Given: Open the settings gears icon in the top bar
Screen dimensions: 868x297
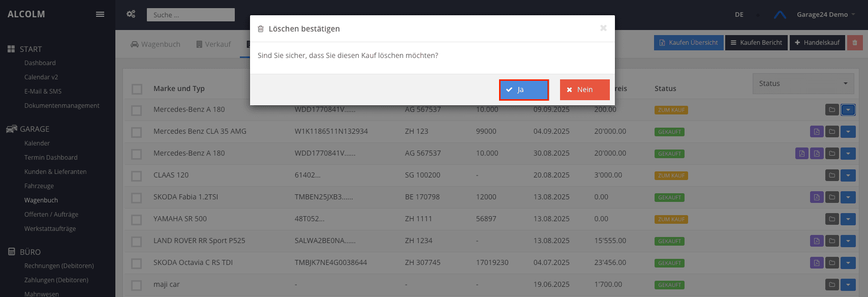Looking at the screenshot, I should click(x=131, y=14).
